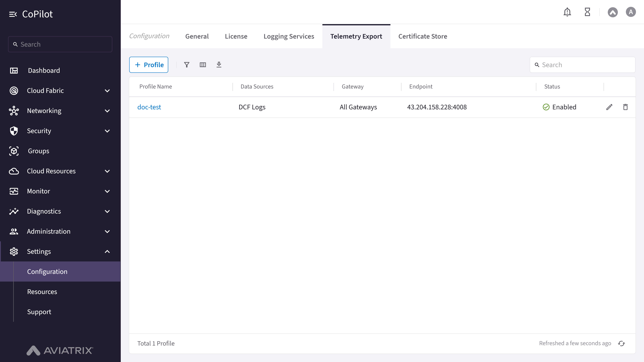
Task: Collapse the sidebar menu icon
Action: point(13,14)
